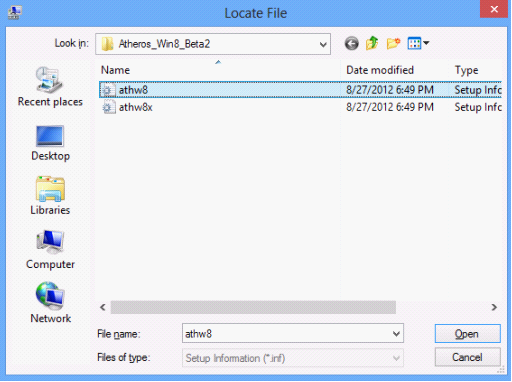
Task: Click the Atheros_Win8_Beta2 folder icon
Action: coord(107,44)
